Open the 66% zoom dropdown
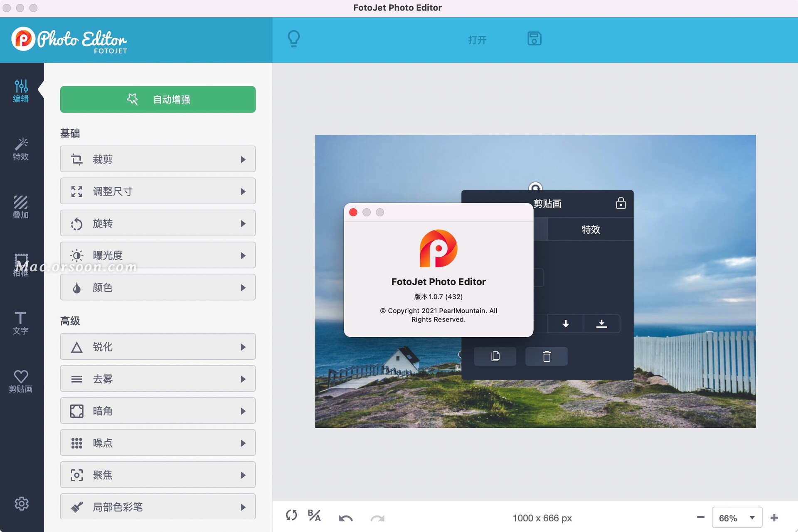The width and height of the screenshot is (798, 532). [x=737, y=517]
